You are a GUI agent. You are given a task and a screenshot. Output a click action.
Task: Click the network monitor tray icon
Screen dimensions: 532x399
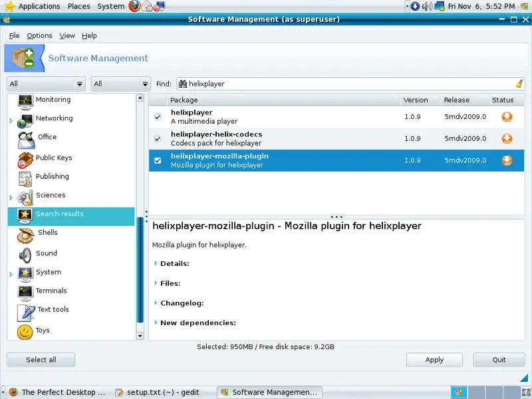point(440,6)
